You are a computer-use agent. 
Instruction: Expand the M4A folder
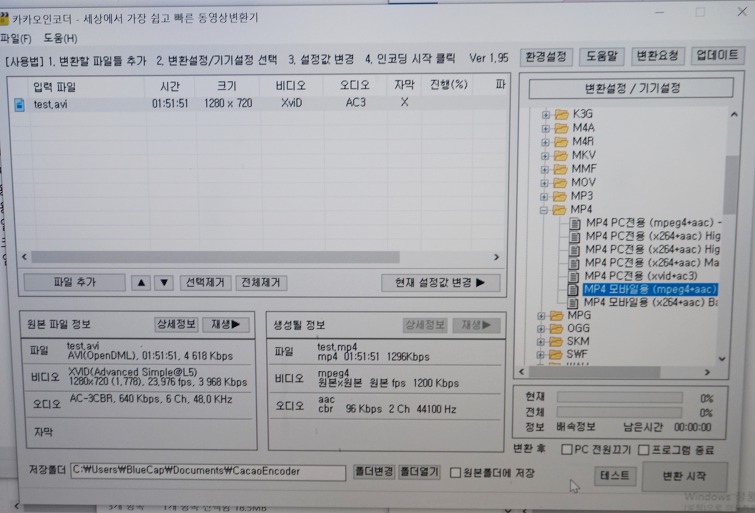546,128
